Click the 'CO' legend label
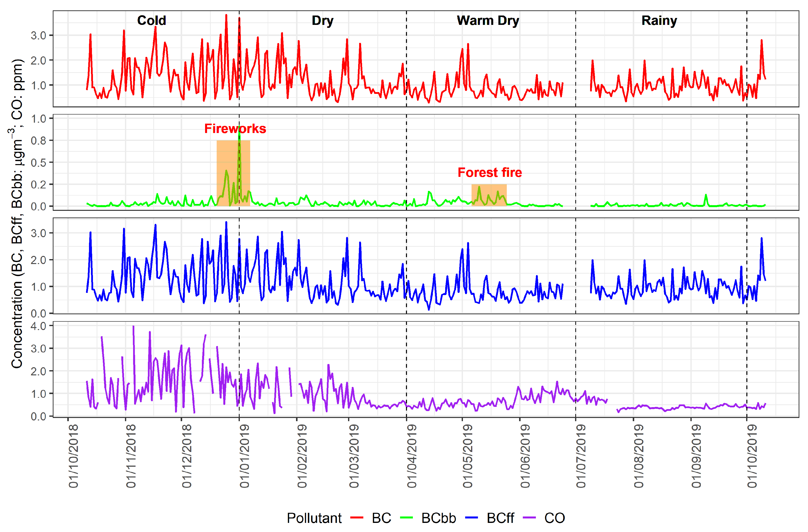 (555, 518)
